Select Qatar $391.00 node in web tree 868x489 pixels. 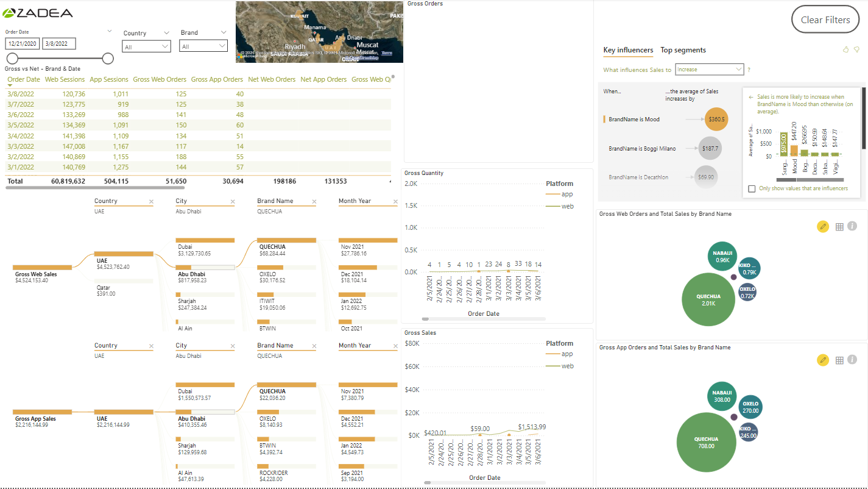(124, 287)
